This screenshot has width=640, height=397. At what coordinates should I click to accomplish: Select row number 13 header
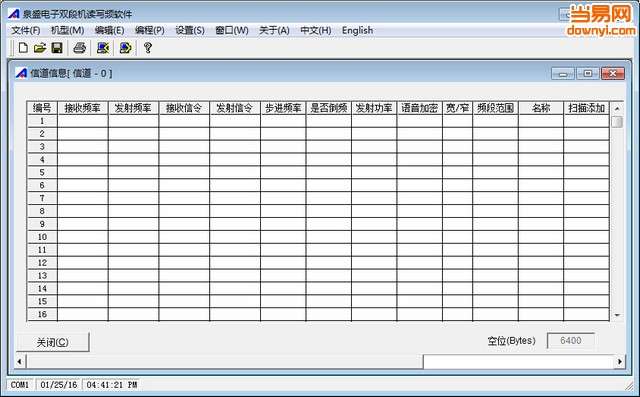(42, 276)
